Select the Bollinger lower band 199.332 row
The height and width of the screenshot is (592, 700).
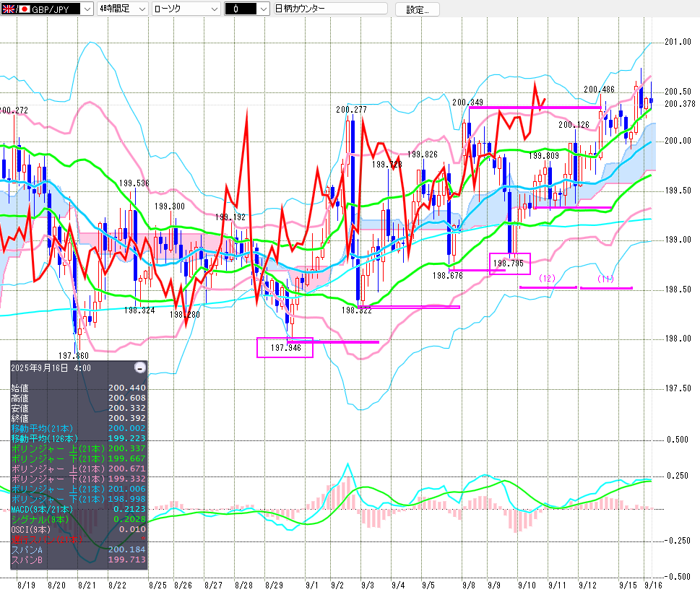tap(79, 479)
